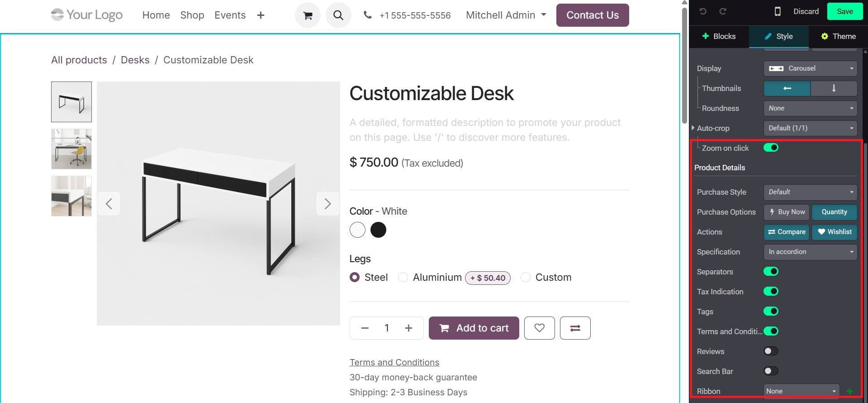
Task: Set thumbnails position to left arrow
Action: coord(787,88)
